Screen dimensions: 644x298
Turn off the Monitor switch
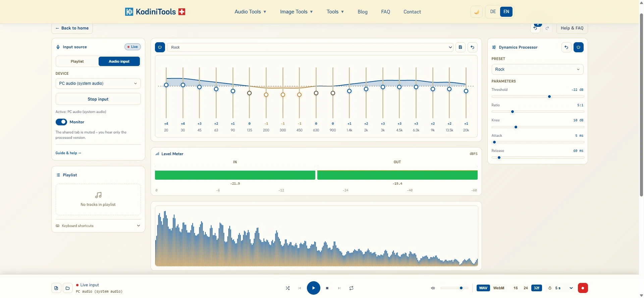click(61, 122)
